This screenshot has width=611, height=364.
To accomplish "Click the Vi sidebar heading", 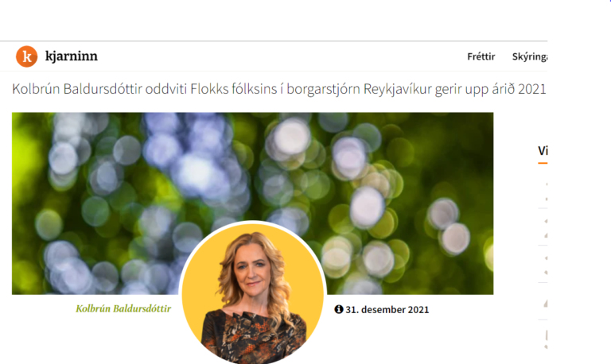I will [x=543, y=151].
